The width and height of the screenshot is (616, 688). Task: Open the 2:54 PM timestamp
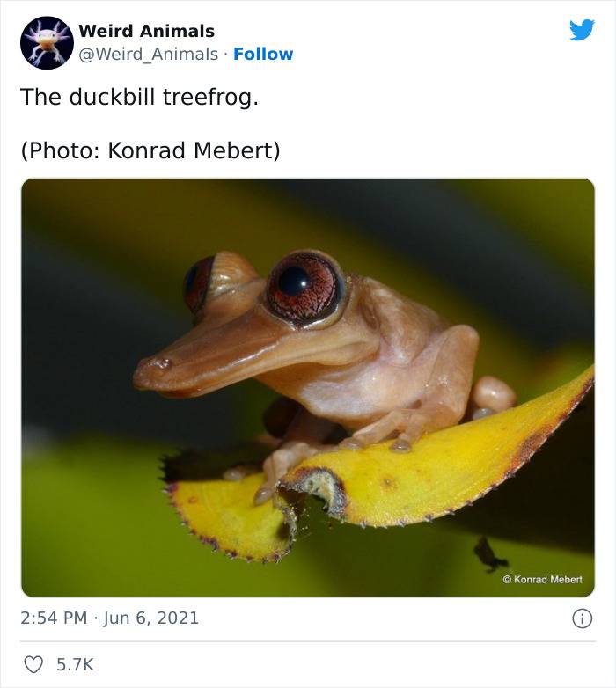coord(54,618)
